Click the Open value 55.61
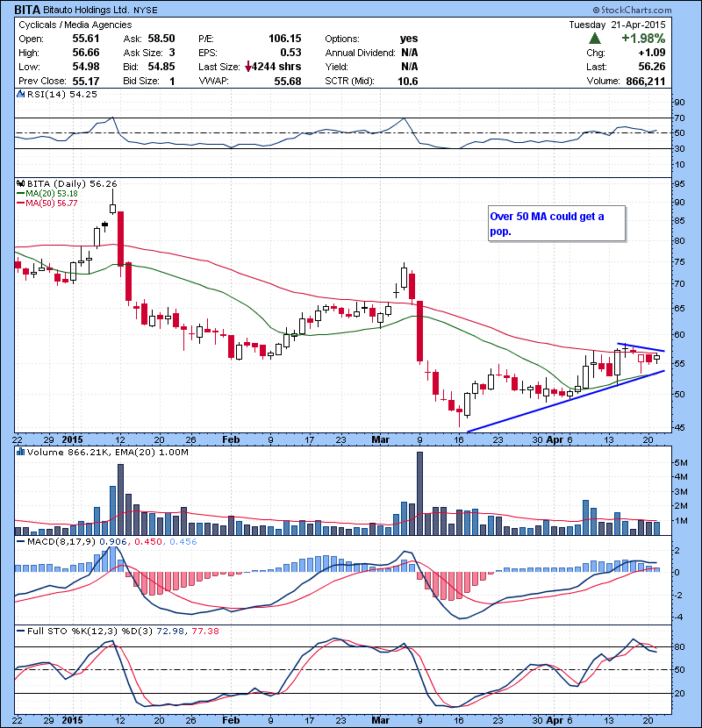 [86, 39]
